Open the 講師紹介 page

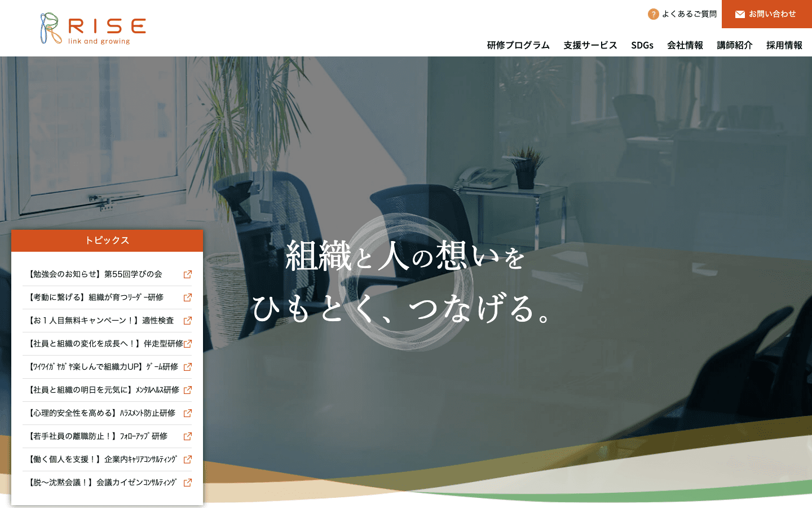[x=735, y=45]
